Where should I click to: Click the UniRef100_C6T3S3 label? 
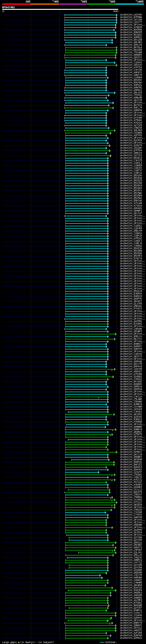pyautogui.click(x=131, y=156)
